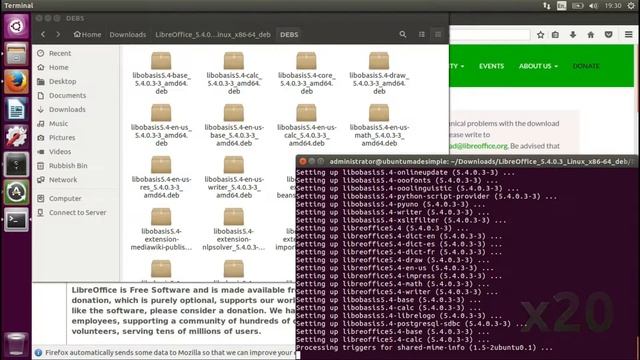Click DEBS in the Files path bar
640x360 pixels.
point(289,35)
